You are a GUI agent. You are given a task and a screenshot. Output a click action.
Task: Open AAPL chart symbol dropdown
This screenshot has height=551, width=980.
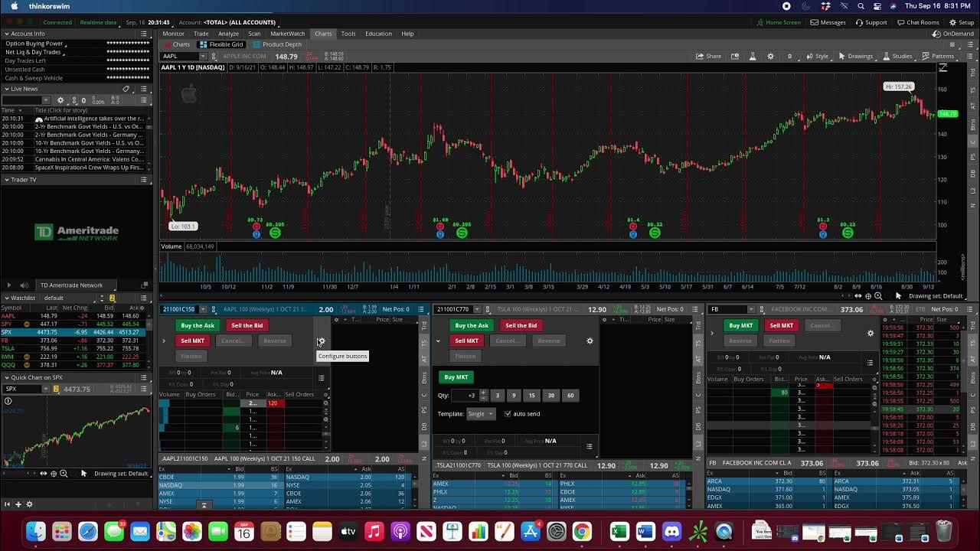(202, 57)
